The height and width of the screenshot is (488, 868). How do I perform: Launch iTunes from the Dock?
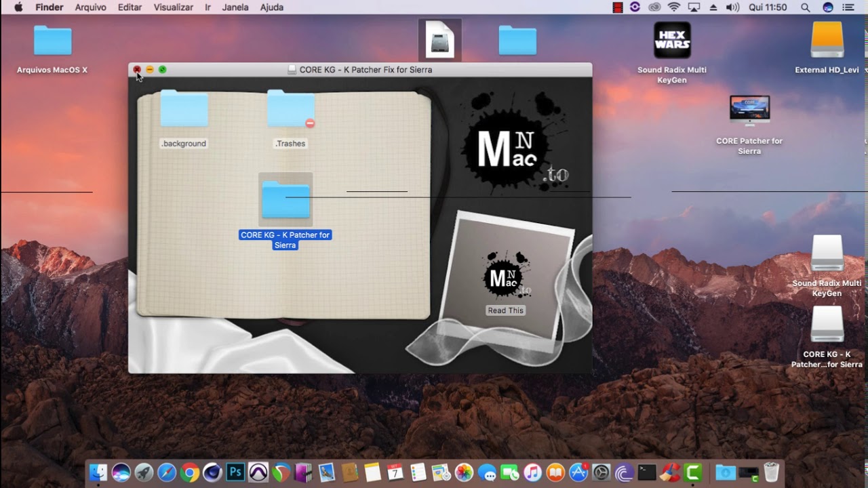(x=532, y=472)
